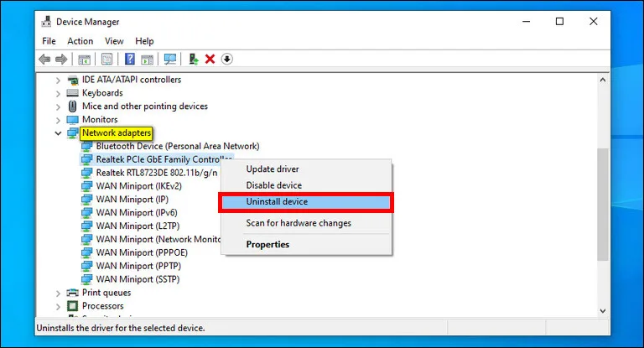Click the Properties sheet toolbar icon
This screenshot has width=644, height=348.
(106, 60)
